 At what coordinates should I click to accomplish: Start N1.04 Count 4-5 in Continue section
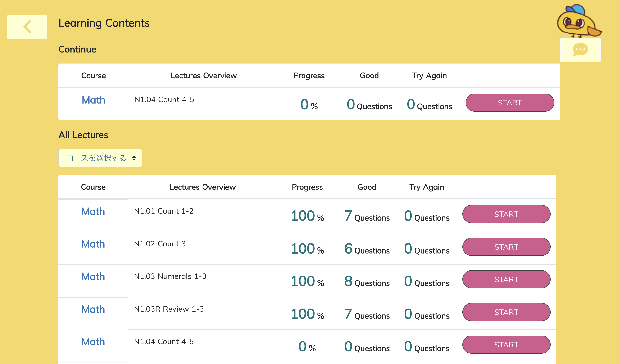509,103
